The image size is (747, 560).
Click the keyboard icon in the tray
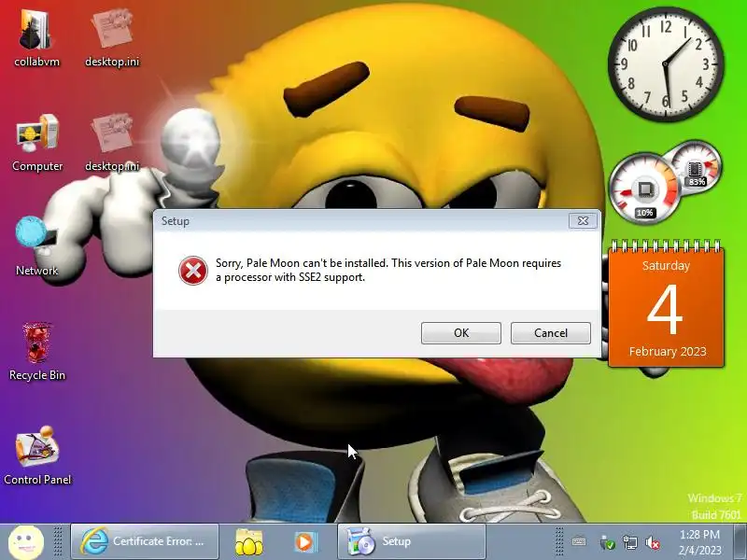point(579,542)
